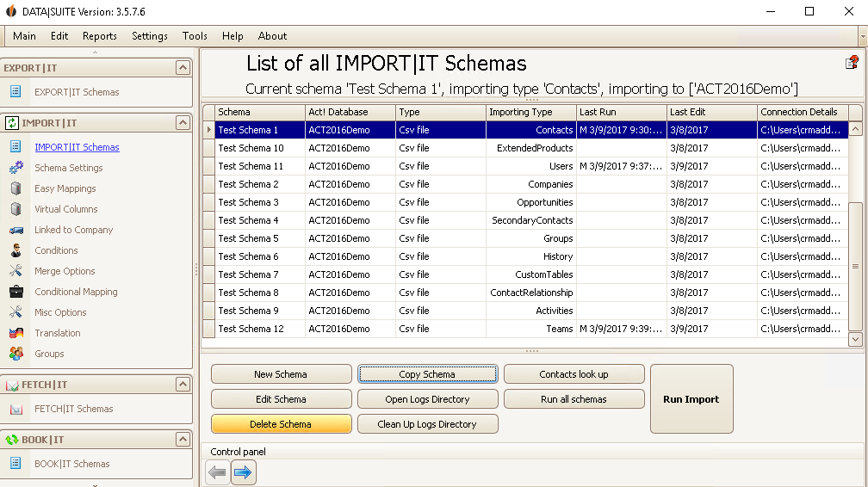The width and height of the screenshot is (868, 487).
Task: Click the Easy Mappings icon
Action: 16,188
